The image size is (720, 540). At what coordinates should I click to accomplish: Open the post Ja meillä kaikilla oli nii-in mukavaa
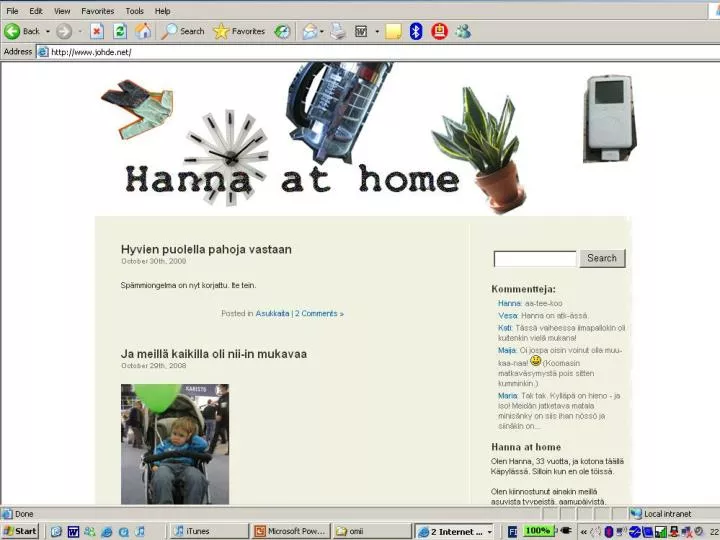pyautogui.click(x=214, y=354)
